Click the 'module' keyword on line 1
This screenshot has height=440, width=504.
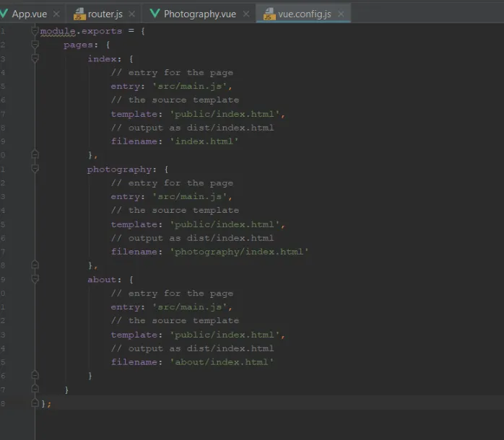(x=58, y=31)
